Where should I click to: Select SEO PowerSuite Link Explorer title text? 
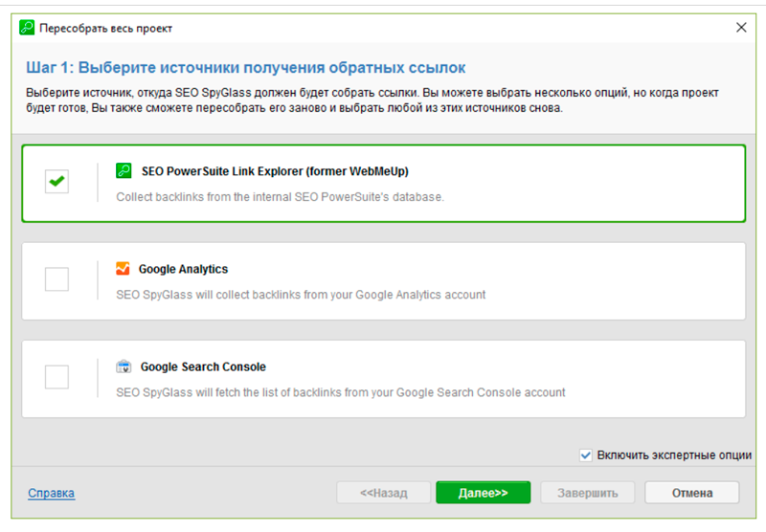coord(275,171)
